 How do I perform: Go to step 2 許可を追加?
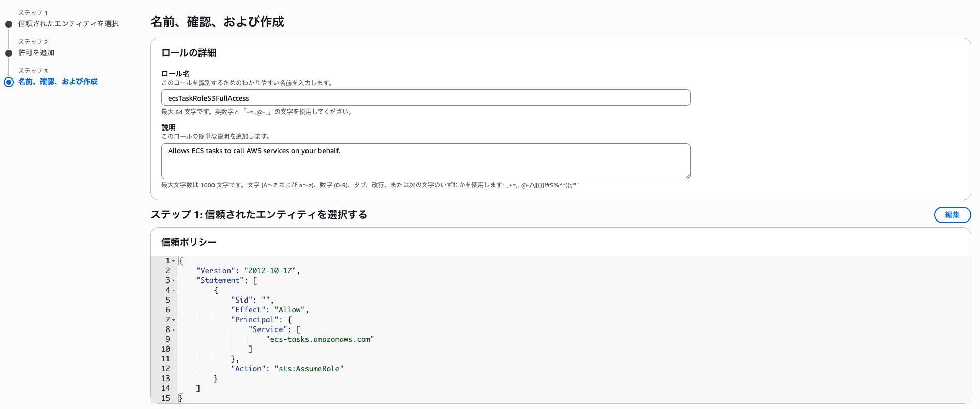(36, 53)
